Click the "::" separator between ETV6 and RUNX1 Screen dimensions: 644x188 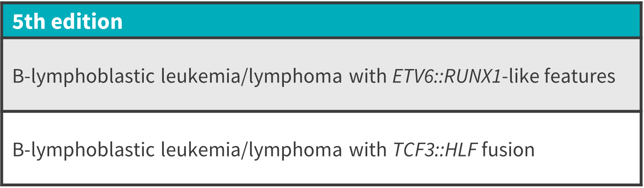tap(438, 78)
